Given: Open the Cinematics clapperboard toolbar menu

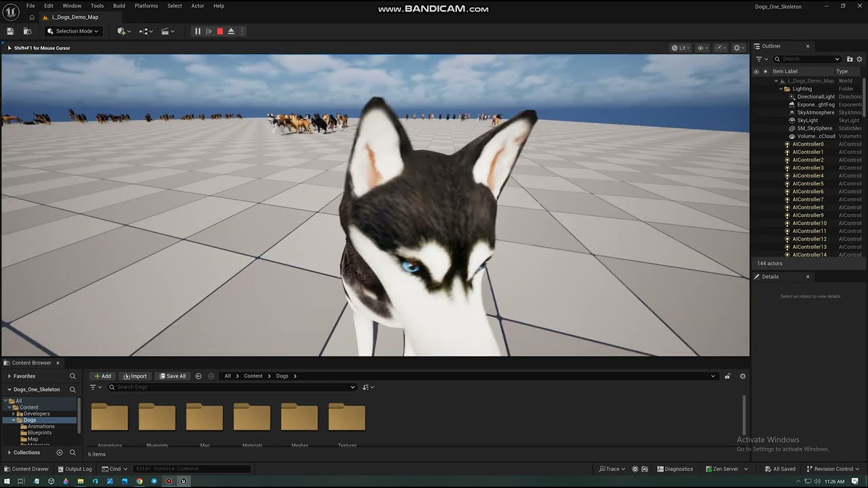Looking at the screenshot, I should pos(167,31).
